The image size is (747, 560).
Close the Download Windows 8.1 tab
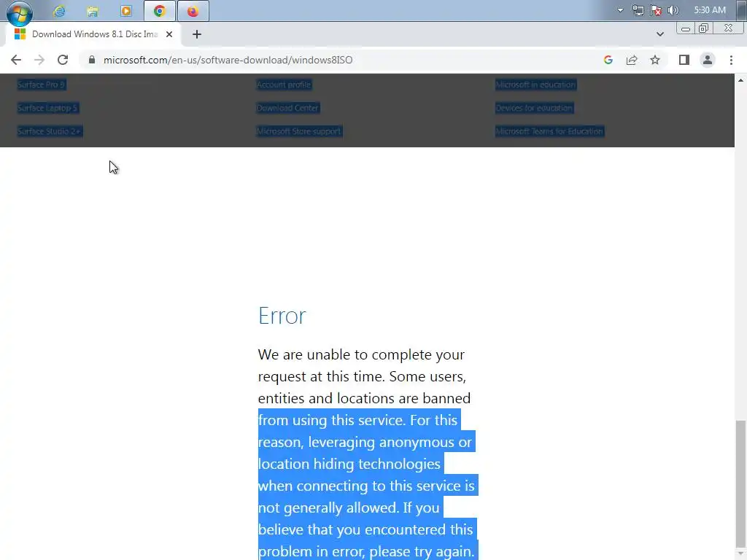click(169, 34)
